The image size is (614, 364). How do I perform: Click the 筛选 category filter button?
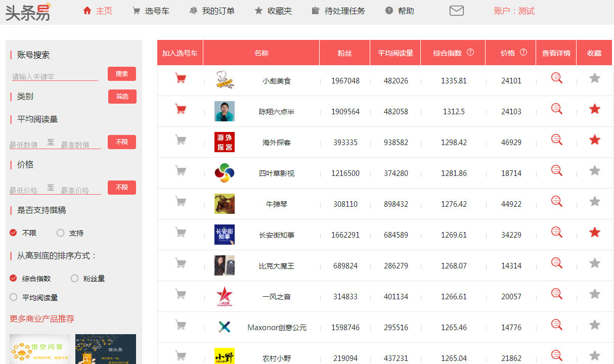coord(122,97)
